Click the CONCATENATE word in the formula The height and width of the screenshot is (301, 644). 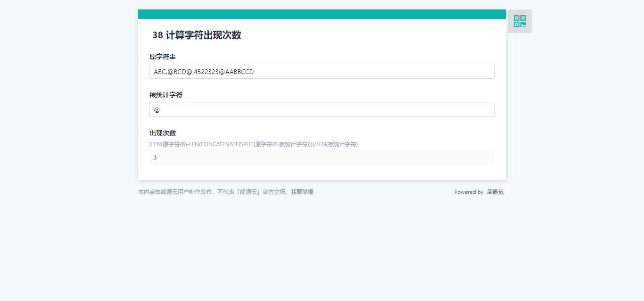[x=219, y=144]
